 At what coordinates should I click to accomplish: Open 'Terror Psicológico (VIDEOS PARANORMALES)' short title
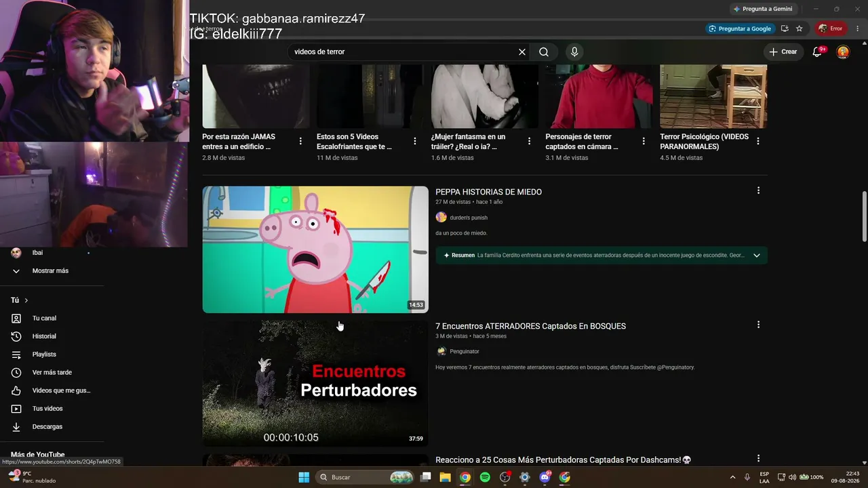[705, 142]
